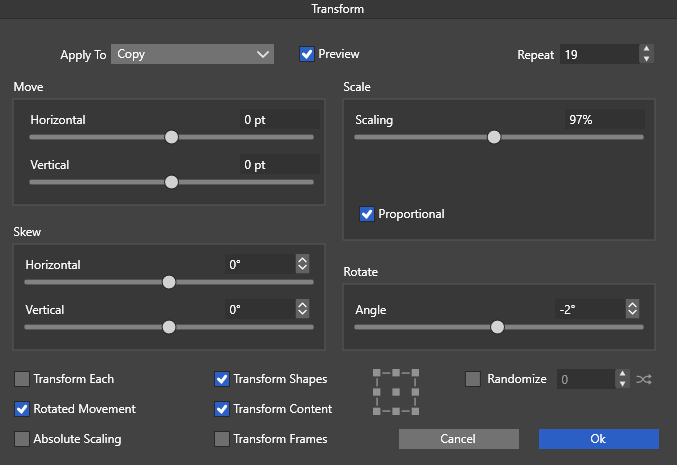Turn on the Randomize checkbox
The width and height of the screenshot is (677, 465).
474,379
